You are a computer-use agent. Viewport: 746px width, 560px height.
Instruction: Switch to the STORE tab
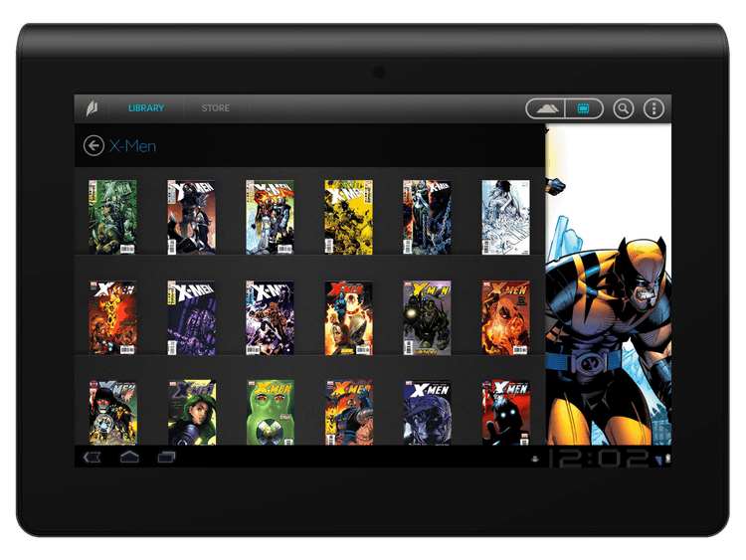pyautogui.click(x=216, y=108)
